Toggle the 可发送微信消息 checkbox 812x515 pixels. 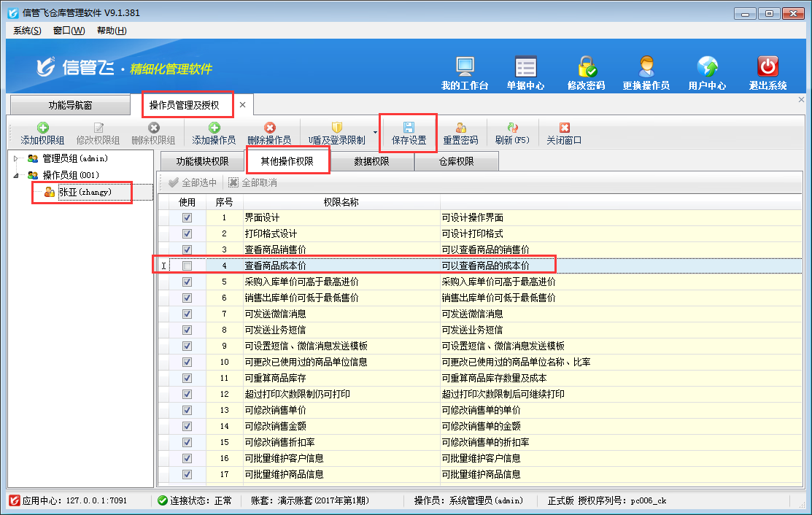tap(187, 314)
